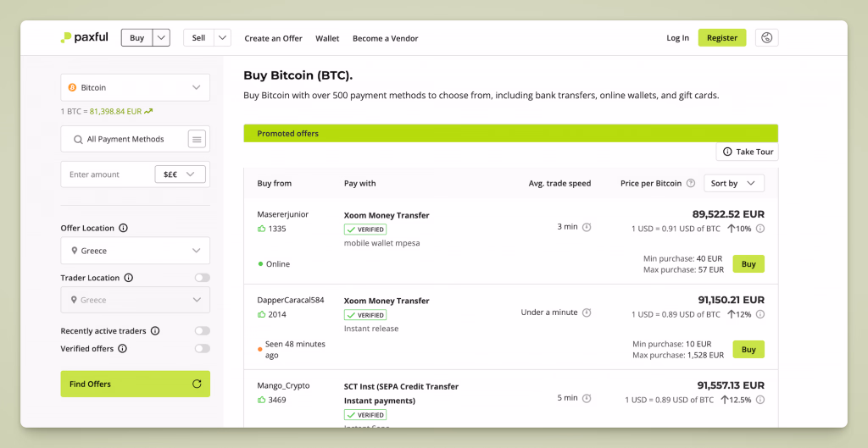Expand the Bitcoin cryptocurrency dropdown

(x=135, y=87)
